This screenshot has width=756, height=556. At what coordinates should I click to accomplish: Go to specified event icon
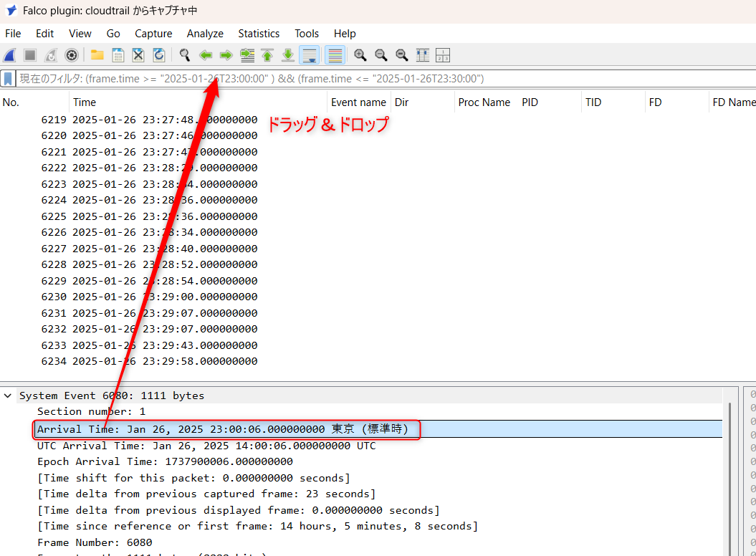click(247, 55)
